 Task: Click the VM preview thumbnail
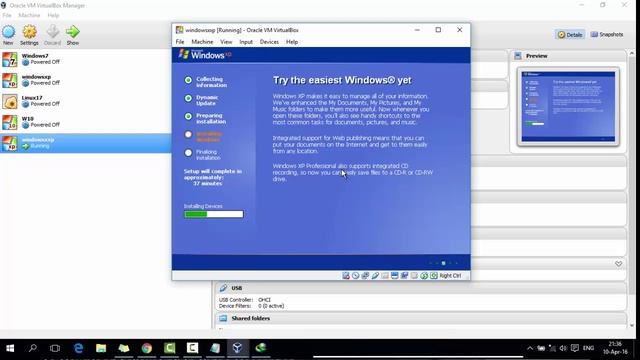tap(568, 107)
